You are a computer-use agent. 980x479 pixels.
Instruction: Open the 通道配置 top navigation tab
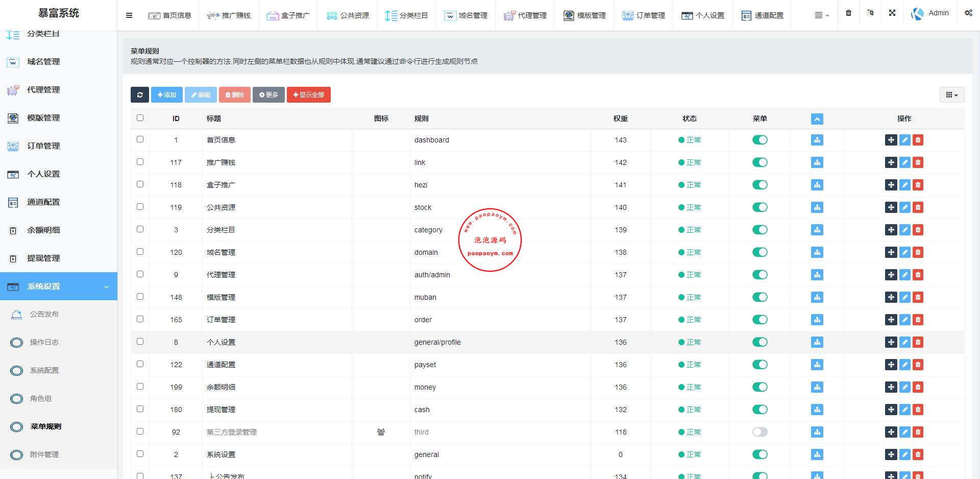pos(762,15)
